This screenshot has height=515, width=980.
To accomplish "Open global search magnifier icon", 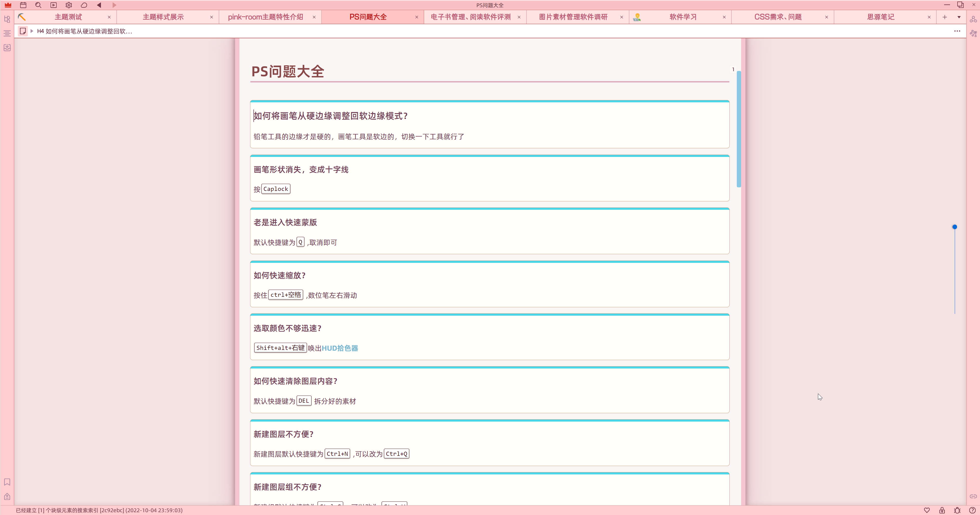I will click(38, 5).
